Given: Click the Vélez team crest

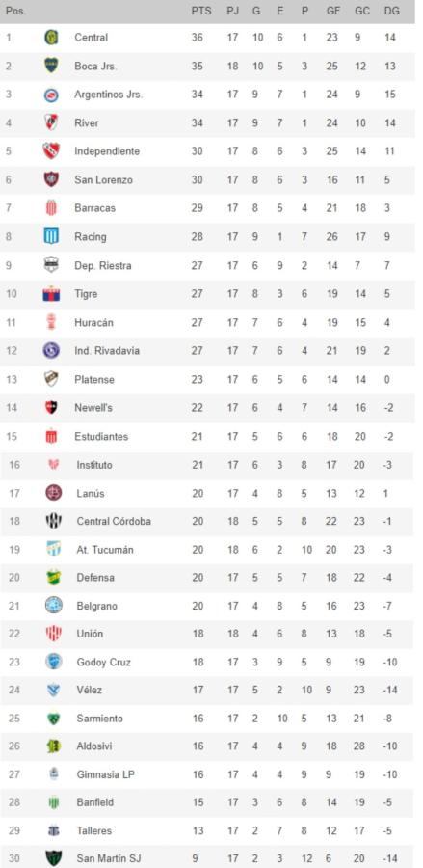Looking at the screenshot, I should (54, 690).
